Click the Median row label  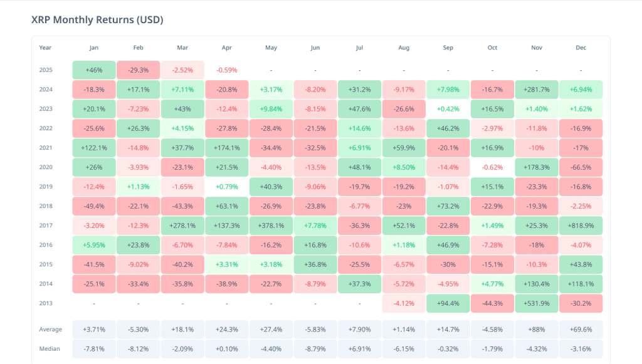(x=50, y=349)
